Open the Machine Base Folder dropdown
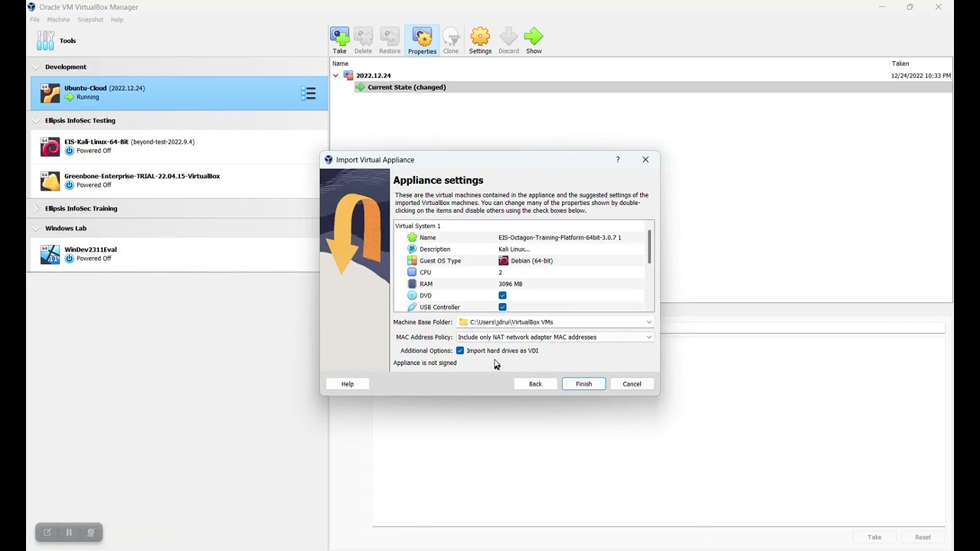The height and width of the screenshot is (551, 980). point(648,322)
